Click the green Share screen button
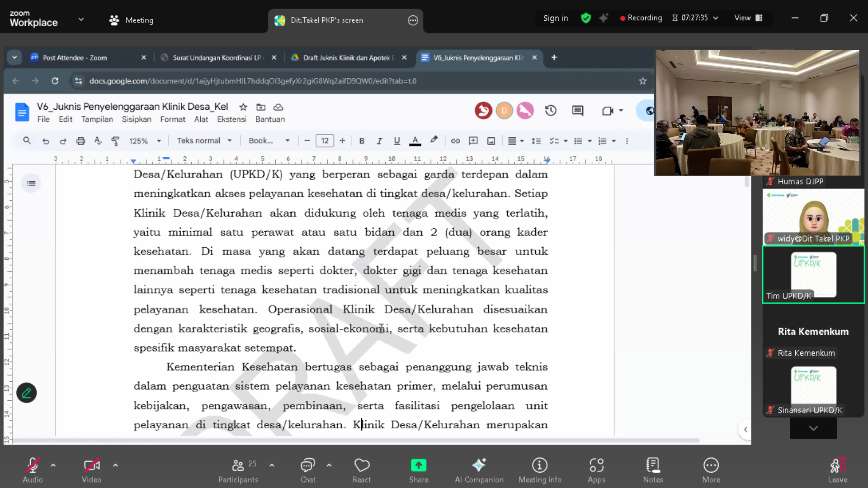This screenshot has height=488, width=868. (x=419, y=470)
